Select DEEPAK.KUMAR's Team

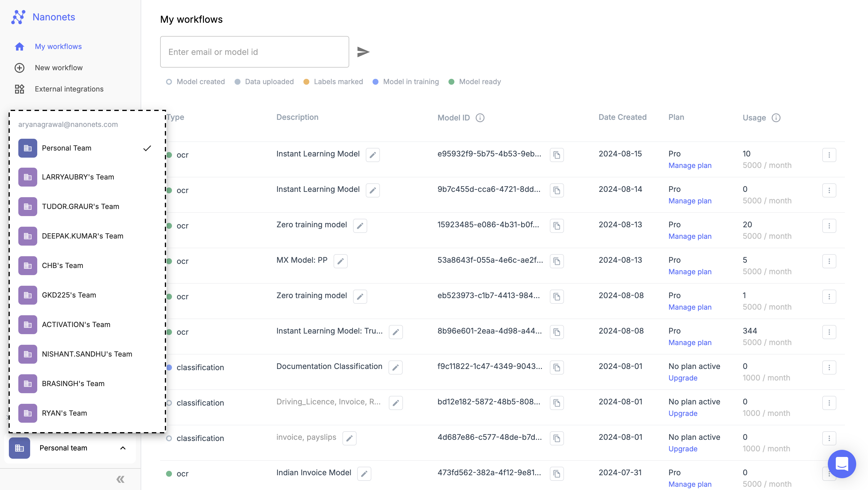click(83, 235)
